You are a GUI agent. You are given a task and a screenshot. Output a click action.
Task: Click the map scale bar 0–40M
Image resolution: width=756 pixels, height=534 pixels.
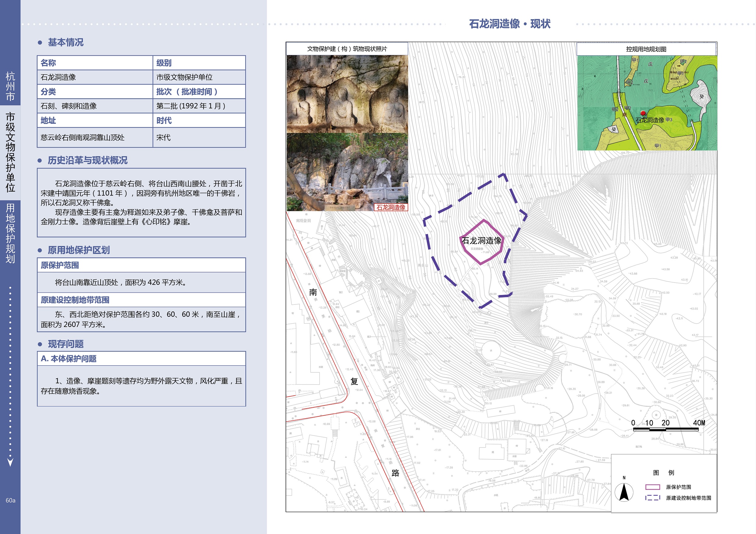665,429
